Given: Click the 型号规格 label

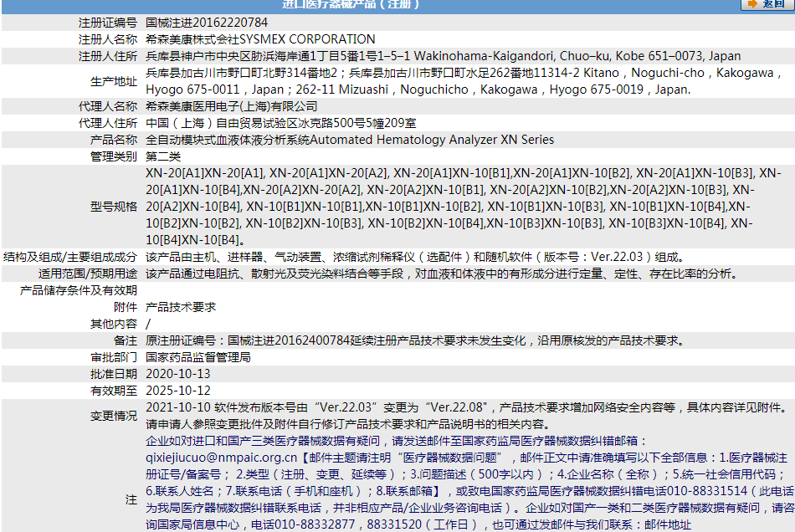Looking at the screenshot, I should [x=114, y=207].
